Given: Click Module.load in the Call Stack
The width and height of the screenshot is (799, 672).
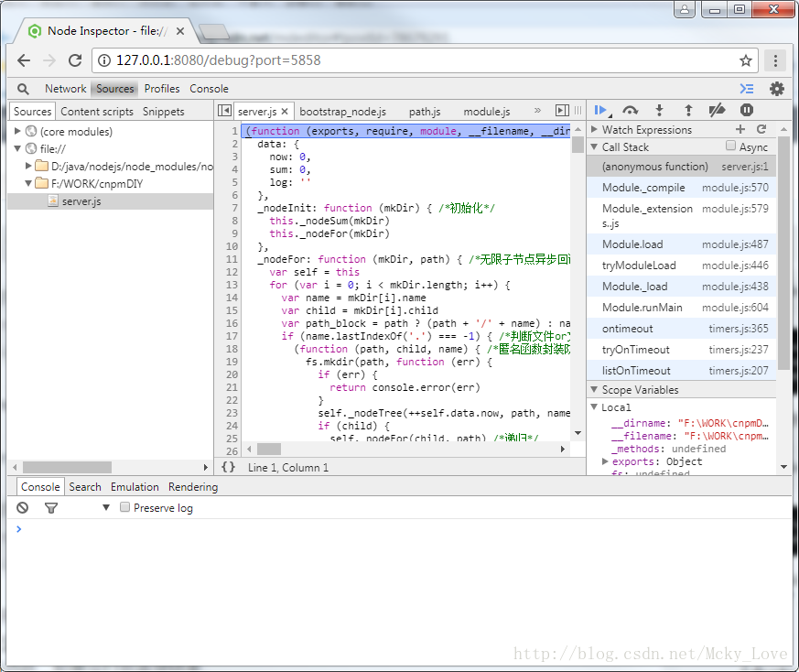Looking at the screenshot, I should 632,244.
